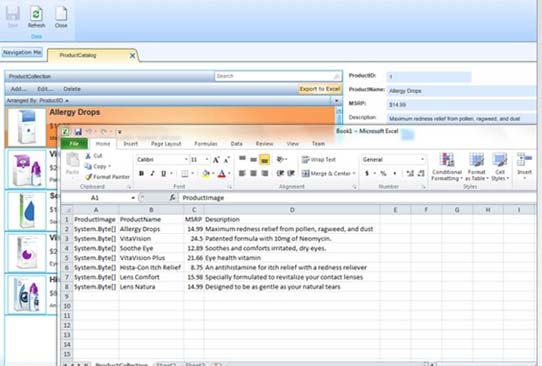
Task: Click the Refresh icon in Data group
Action: 36,17
